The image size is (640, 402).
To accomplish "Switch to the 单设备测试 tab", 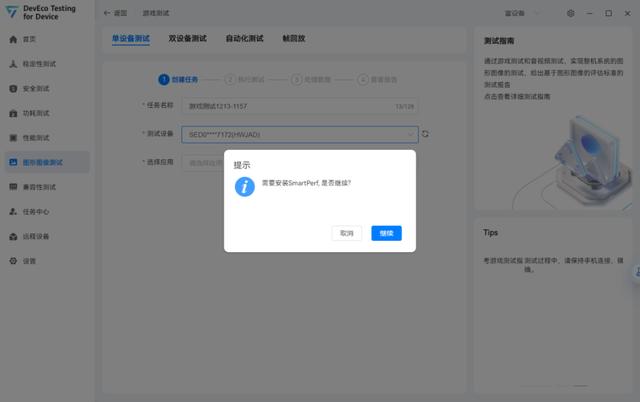I will click(131, 38).
